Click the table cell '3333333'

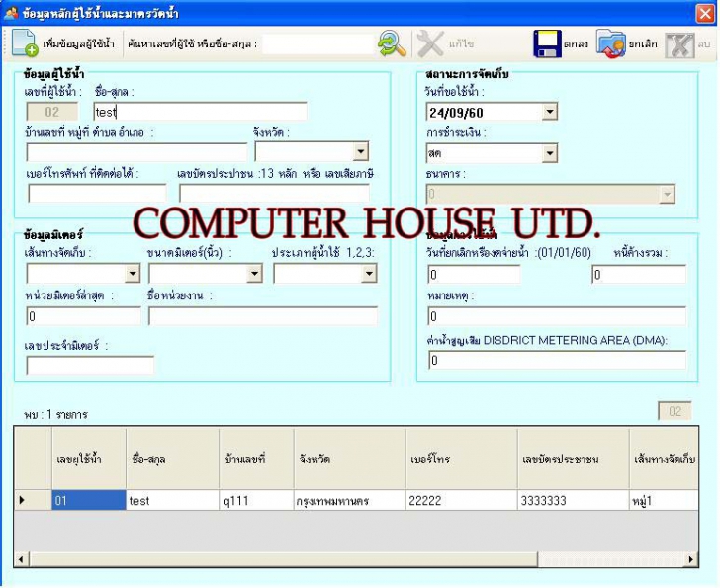pyautogui.click(x=573, y=500)
